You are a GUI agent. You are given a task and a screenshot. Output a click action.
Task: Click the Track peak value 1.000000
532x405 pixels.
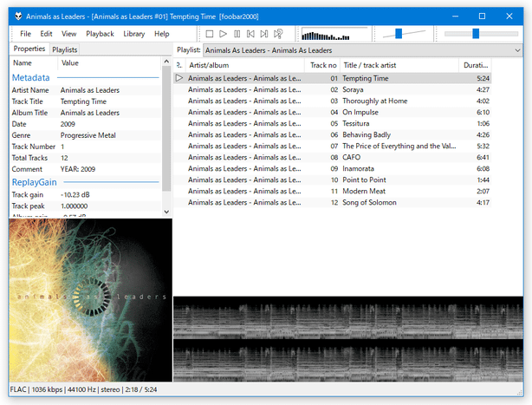pyautogui.click(x=74, y=206)
